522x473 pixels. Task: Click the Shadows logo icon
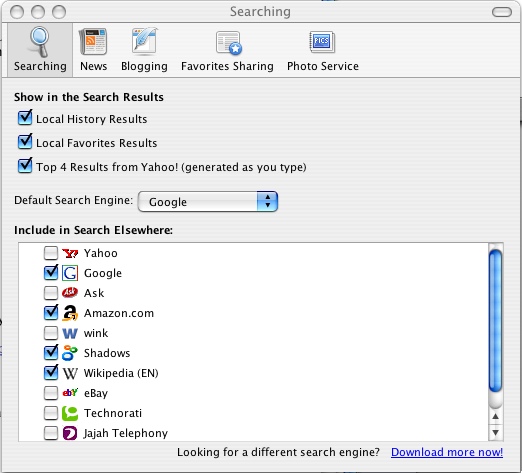[x=70, y=353]
